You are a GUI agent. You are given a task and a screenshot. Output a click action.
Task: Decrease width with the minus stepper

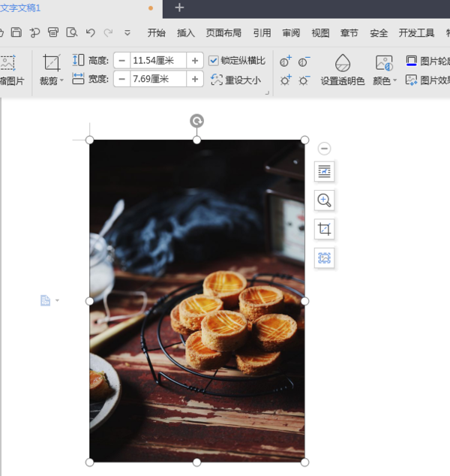121,79
